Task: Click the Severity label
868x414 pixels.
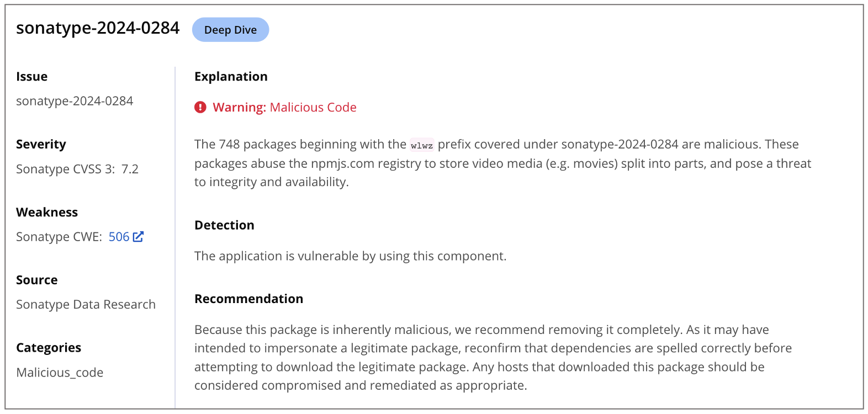Action: (x=41, y=145)
